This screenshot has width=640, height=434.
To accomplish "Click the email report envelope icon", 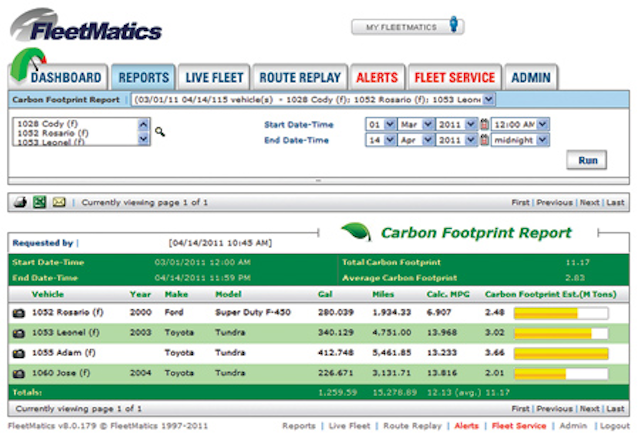I will 59,202.
